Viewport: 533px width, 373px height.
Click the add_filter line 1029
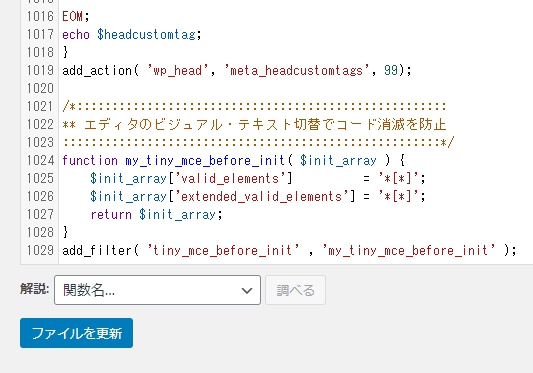[289, 251]
